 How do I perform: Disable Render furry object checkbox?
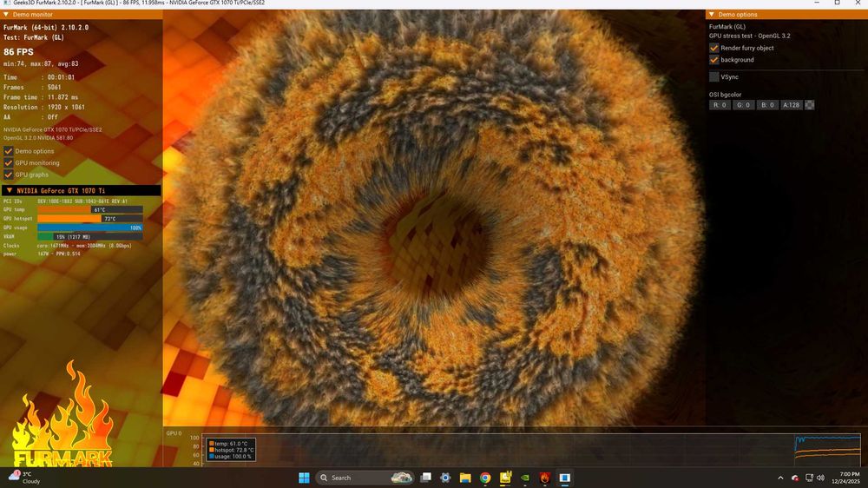click(x=714, y=48)
